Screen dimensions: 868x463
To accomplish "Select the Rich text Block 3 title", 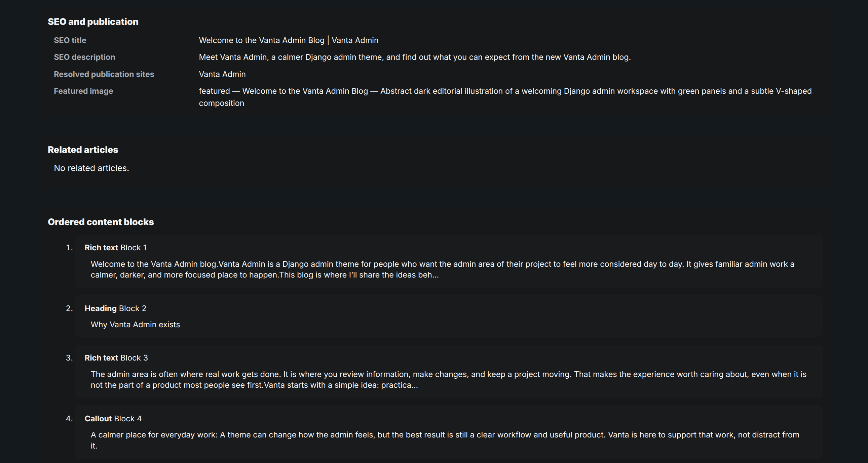I will point(116,358).
